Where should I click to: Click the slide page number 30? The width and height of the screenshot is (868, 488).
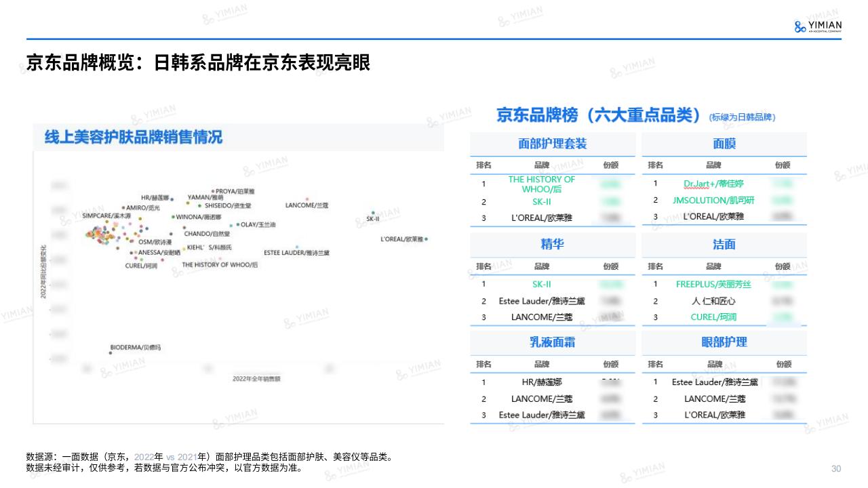(x=836, y=469)
